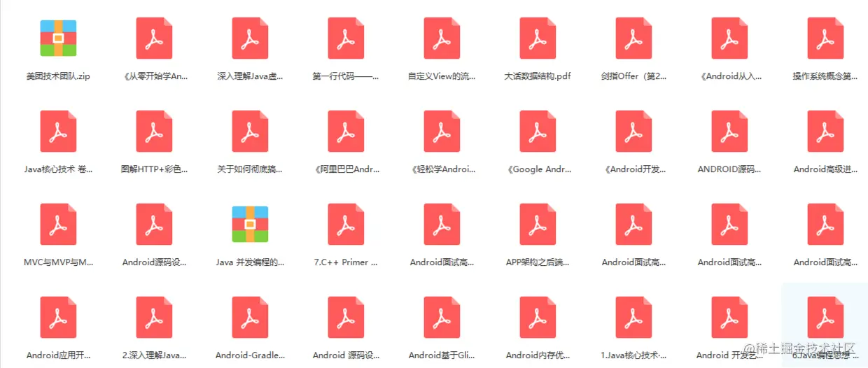Select the 《阿里巴巴Andr... PDF icon
868x368 pixels.
click(346, 131)
